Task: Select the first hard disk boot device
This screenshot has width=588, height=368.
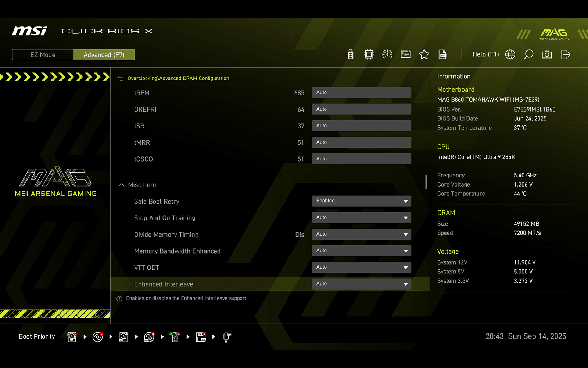Action: [x=72, y=337]
